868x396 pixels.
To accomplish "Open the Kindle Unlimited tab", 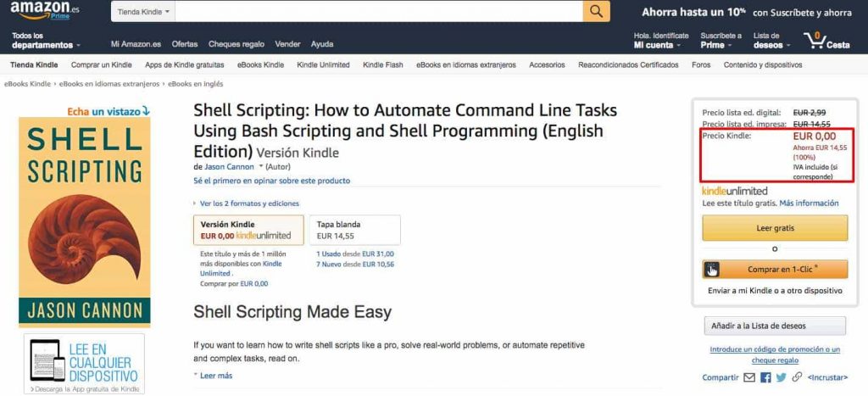I will pos(323,64).
